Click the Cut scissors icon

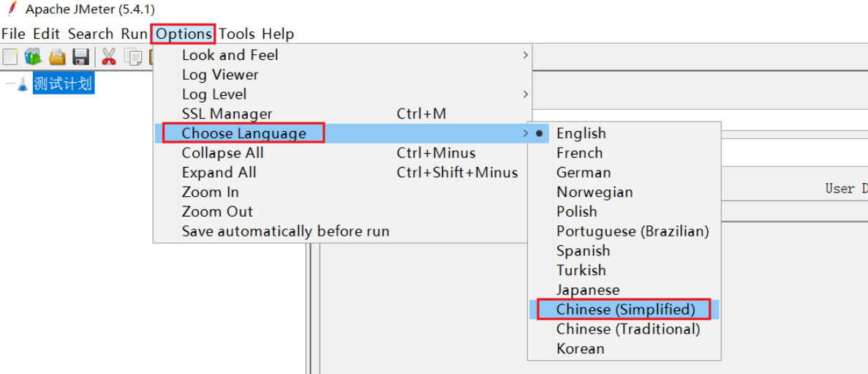[109, 56]
